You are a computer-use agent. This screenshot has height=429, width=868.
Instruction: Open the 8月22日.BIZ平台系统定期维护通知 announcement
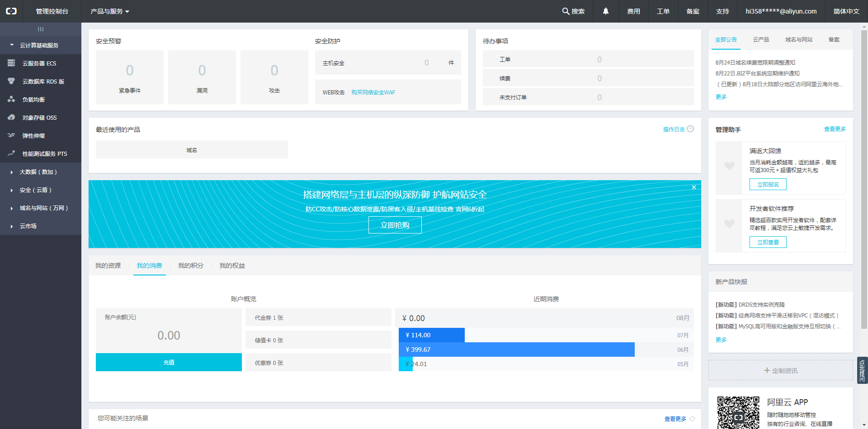(758, 73)
